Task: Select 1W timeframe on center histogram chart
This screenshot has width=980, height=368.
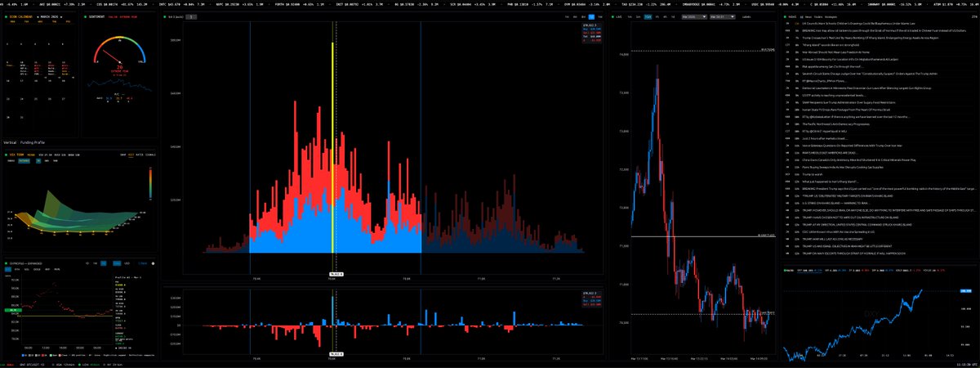Action: (600, 16)
